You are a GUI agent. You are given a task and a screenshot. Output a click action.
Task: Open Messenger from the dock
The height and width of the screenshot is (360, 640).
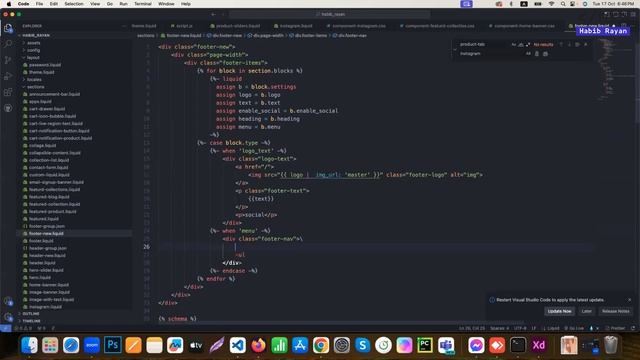tap(476, 345)
